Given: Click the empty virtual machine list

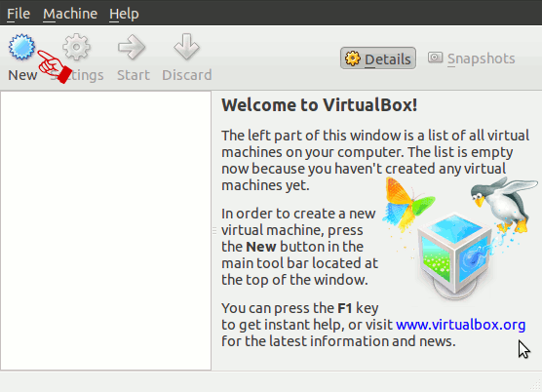Looking at the screenshot, I should click(106, 230).
